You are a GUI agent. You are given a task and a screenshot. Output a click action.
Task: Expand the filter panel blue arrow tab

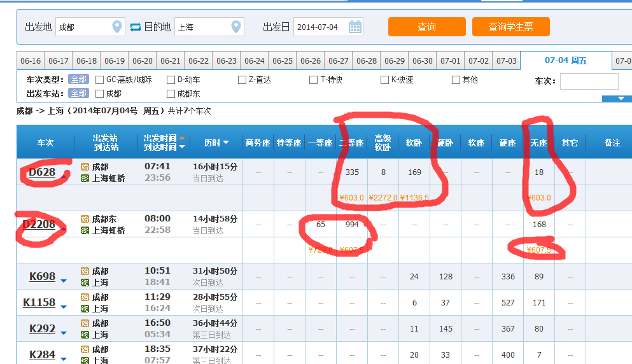click(x=621, y=99)
